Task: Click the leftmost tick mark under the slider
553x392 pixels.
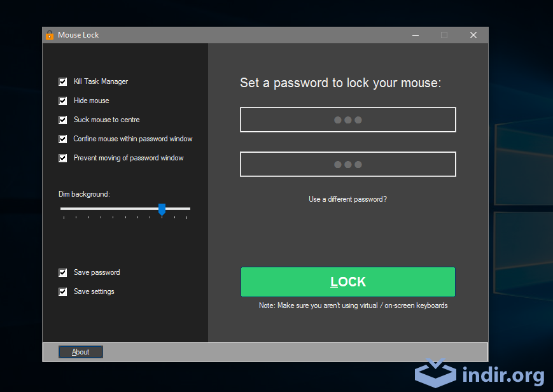Action: coord(64,216)
